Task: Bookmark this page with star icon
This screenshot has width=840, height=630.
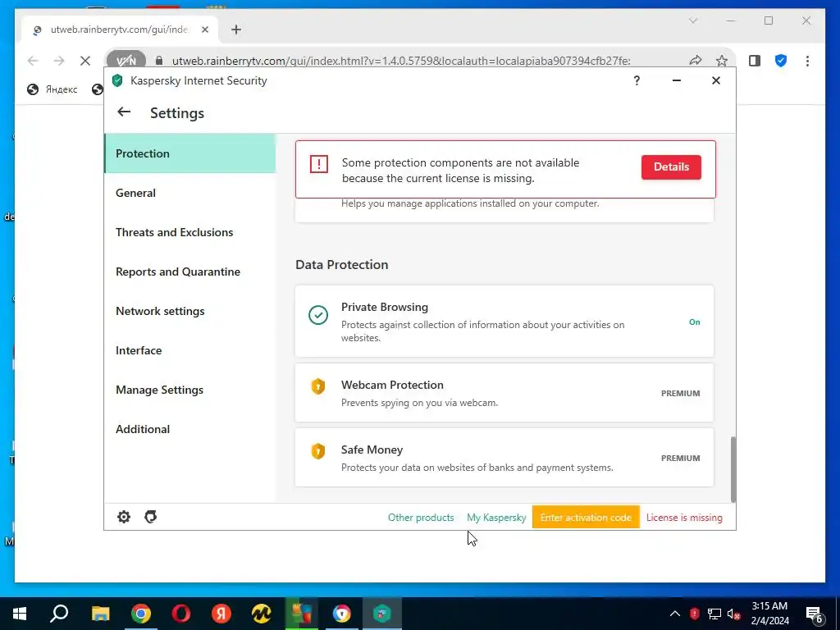Action: [722, 61]
